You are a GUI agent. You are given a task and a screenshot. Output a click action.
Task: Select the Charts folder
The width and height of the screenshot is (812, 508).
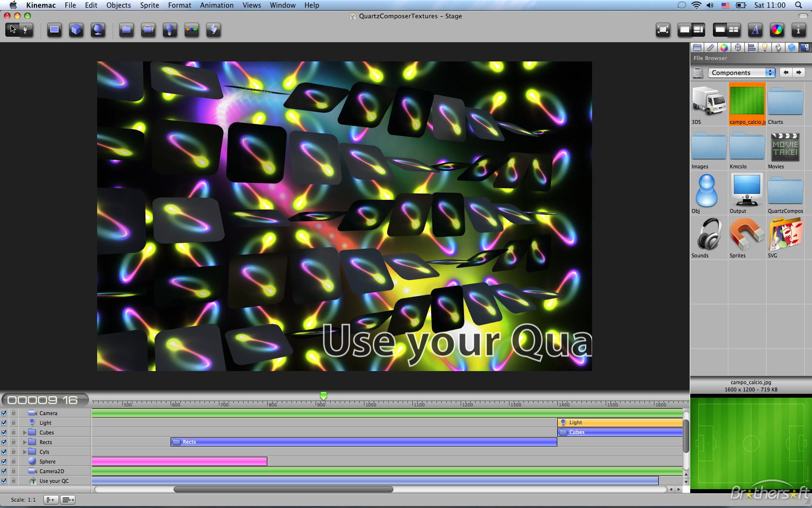[x=785, y=104]
